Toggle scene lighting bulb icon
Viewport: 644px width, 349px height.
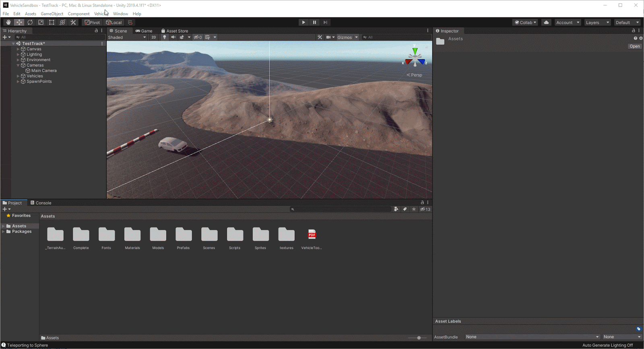(164, 37)
